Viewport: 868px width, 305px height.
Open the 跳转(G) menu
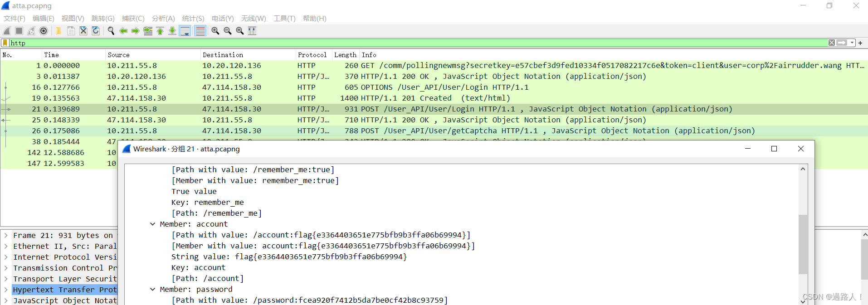(103, 19)
